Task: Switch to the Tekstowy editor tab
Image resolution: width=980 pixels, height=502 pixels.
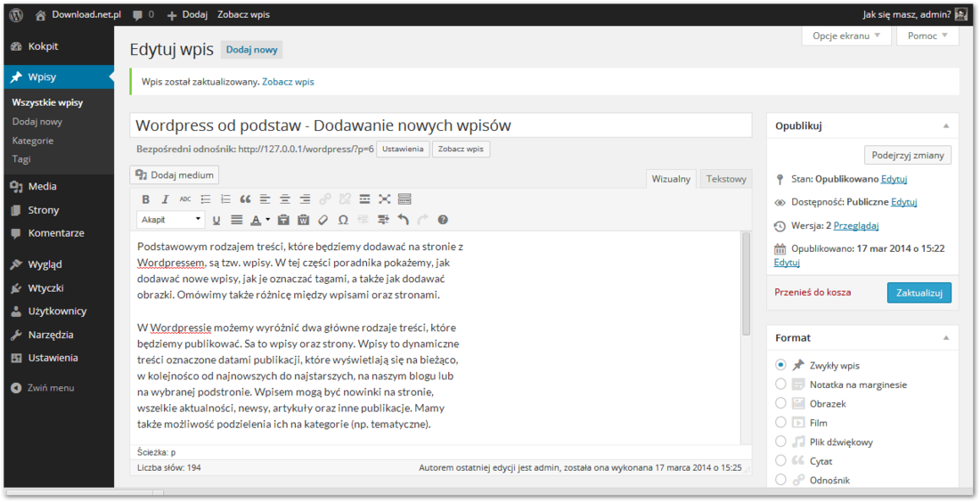Action: (726, 179)
